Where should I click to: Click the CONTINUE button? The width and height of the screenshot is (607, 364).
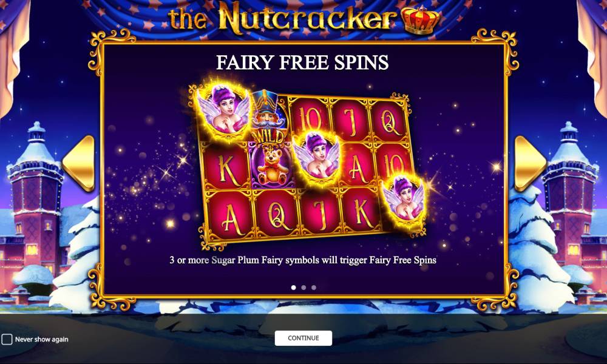click(x=303, y=338)
